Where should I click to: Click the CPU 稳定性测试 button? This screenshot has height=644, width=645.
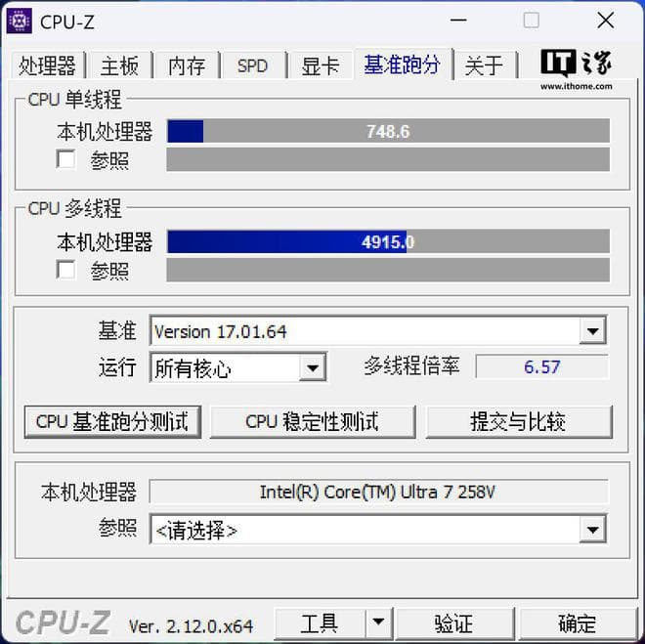pos(312,422)
